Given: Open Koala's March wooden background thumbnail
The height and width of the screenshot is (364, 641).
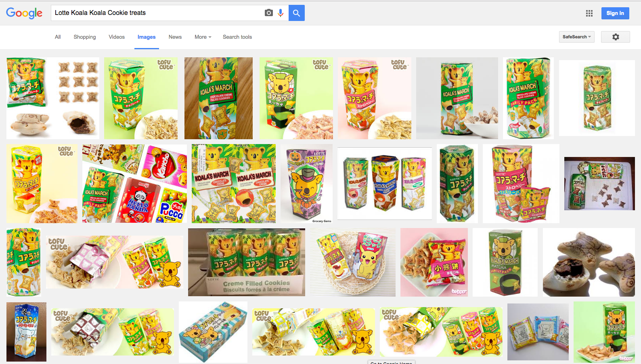Looking at the screenshot, I should 218,98.
